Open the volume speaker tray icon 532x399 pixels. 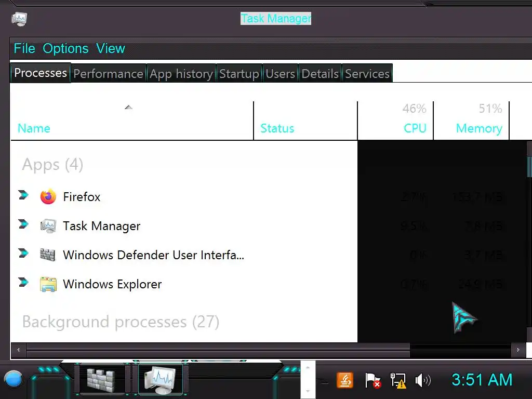coord(423,380)
